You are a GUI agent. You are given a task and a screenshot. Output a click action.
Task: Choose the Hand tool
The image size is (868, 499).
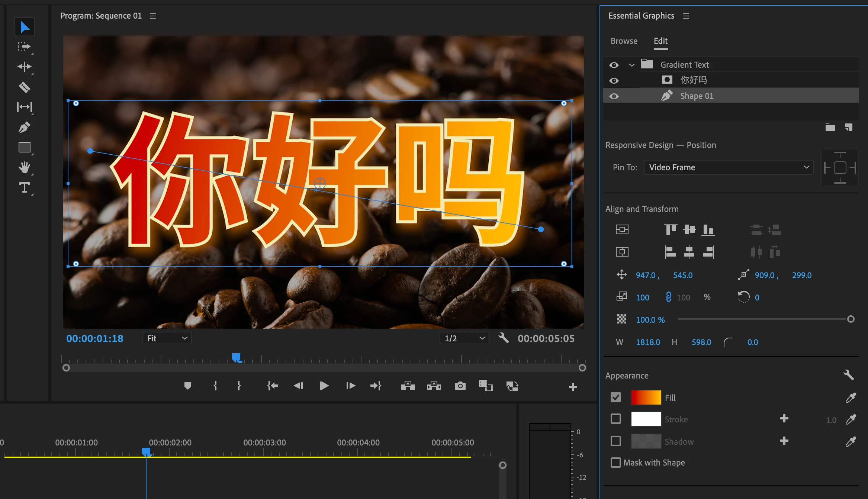pos(25,168)
